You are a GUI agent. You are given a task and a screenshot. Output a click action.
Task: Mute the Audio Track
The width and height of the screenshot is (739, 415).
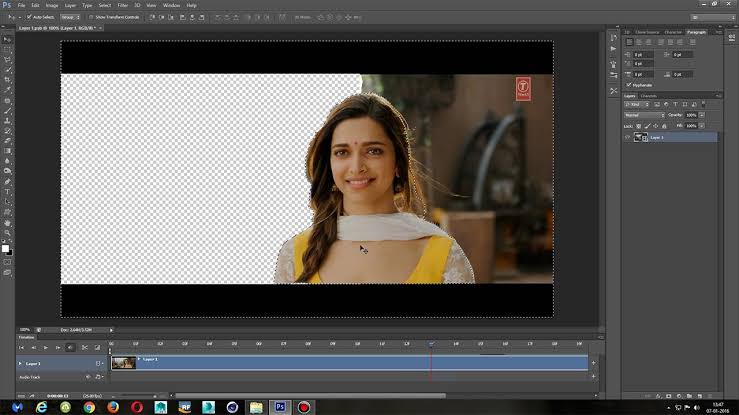[x=88, y=377]
